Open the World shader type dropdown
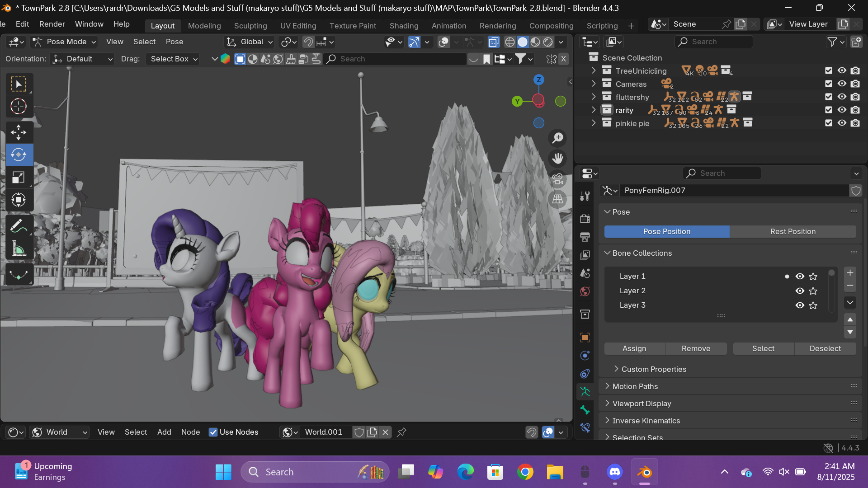 pyautogui.click(x=59, y=432)
